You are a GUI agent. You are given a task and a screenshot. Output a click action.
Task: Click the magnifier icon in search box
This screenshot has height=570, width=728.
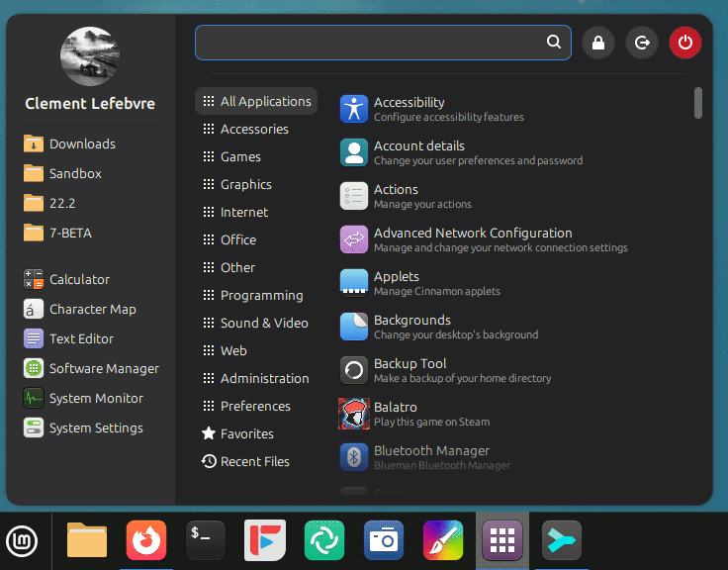click(x=554, y=42)
